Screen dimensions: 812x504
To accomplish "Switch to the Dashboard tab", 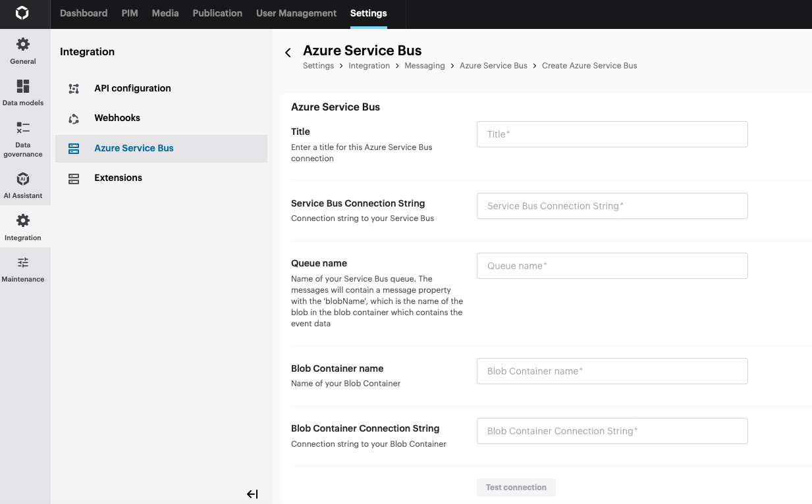I will pyautogui.click(x=84, y=13).
